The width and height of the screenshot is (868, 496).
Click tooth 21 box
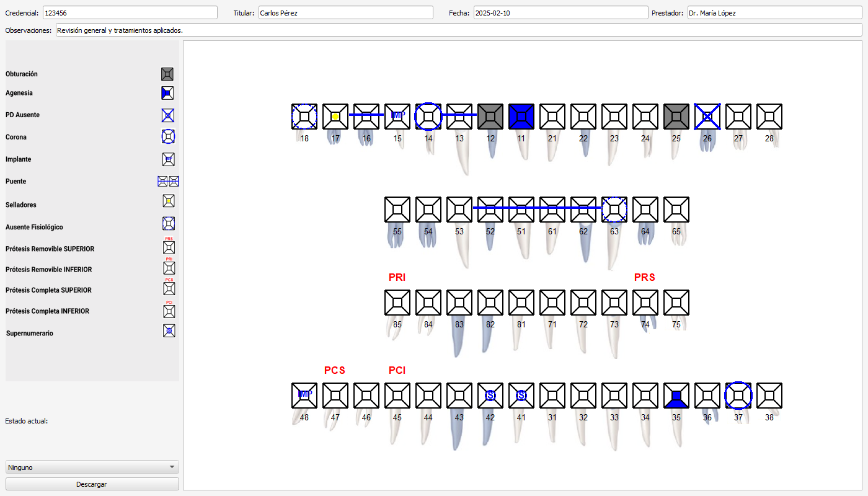(x=552, y=117)
